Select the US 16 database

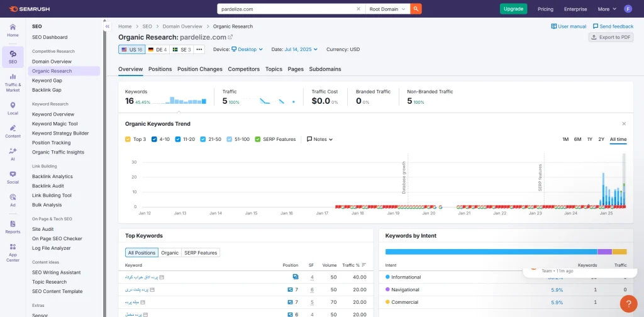(x=131, y=49)
